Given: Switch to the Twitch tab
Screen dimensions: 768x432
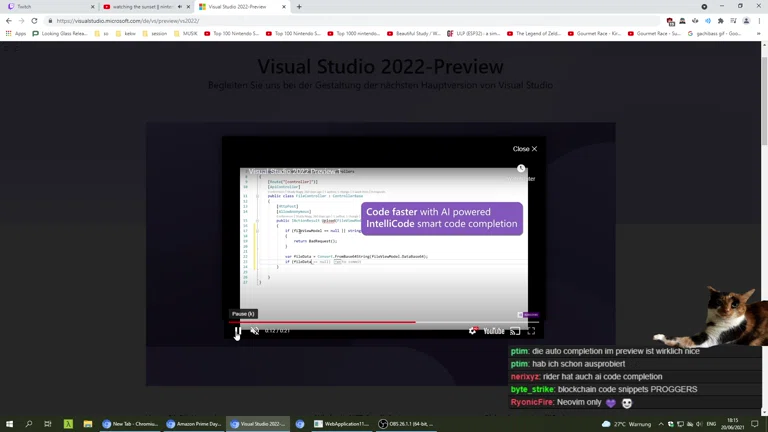Looking at the screenshot, I should coord(49,7).
